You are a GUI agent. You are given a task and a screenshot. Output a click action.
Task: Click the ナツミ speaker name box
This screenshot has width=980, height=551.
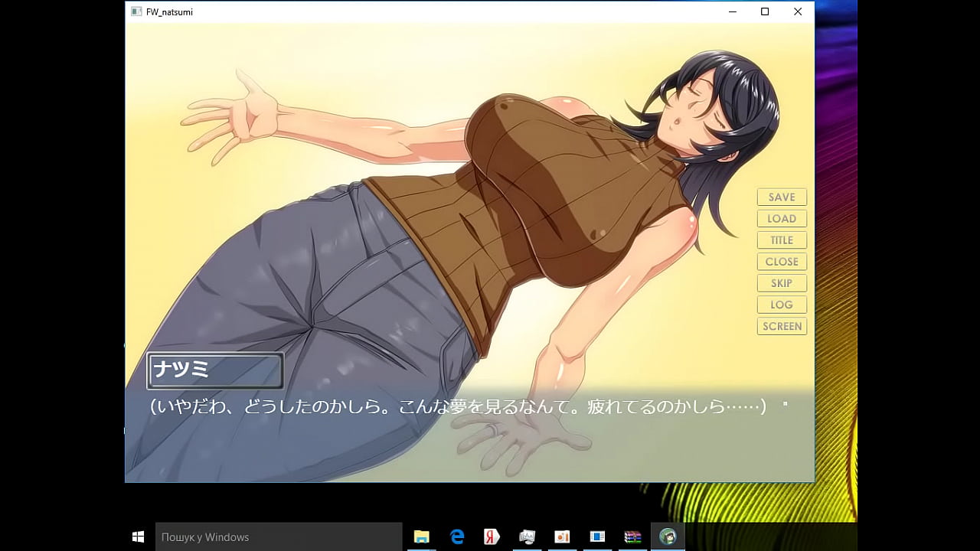pos(215,370)
